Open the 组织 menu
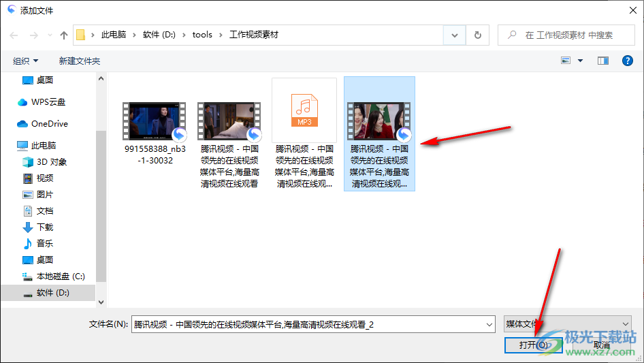Image resolution: width=644 pixels, height=363 pixels. pos(25,61)
